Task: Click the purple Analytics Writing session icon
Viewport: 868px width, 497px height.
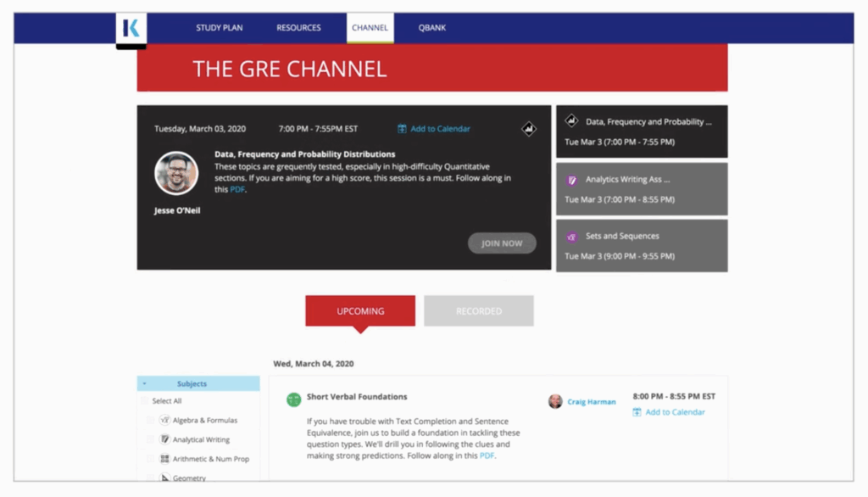Action: [x=570, y=181]
